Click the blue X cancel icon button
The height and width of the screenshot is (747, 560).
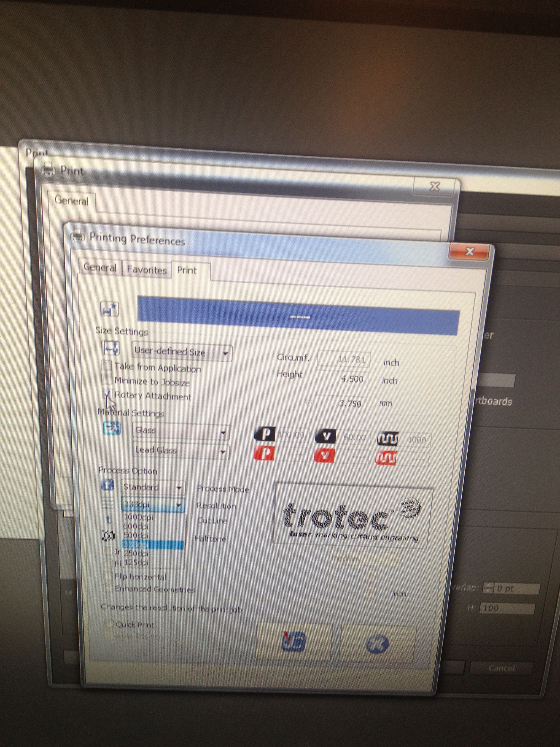click(x=377, y=644)
